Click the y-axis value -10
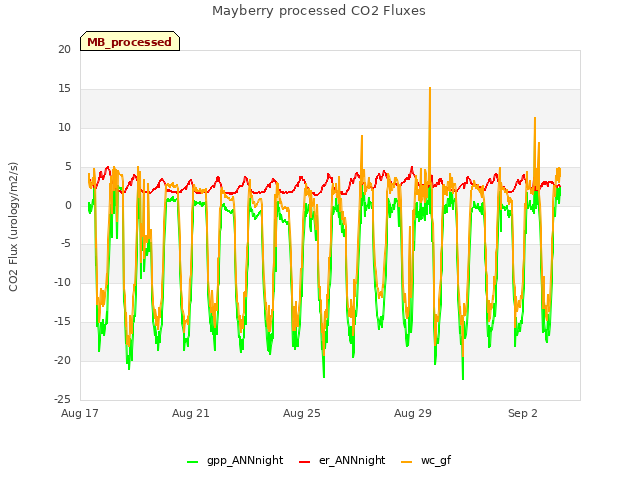The width and height of the screenshot is (640, 480). tap(63, 282)
